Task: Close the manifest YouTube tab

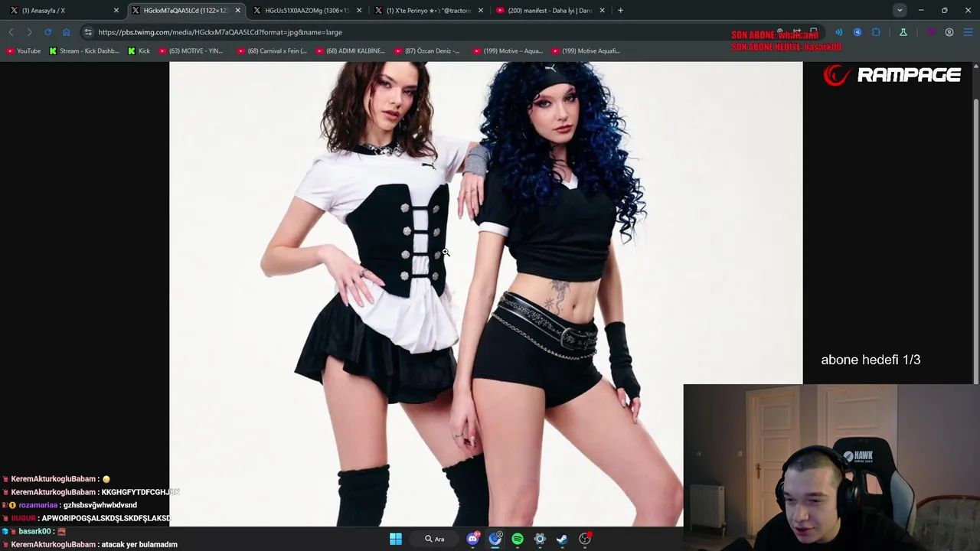Action: tap(602, 10)
